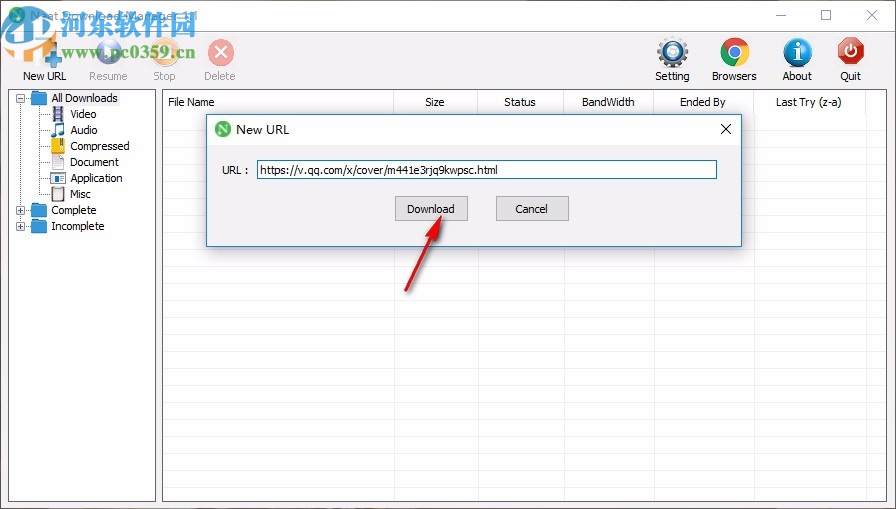896x509 pixels.
Task: Select the Incomplete folder label
Action: tap(78, 226)
